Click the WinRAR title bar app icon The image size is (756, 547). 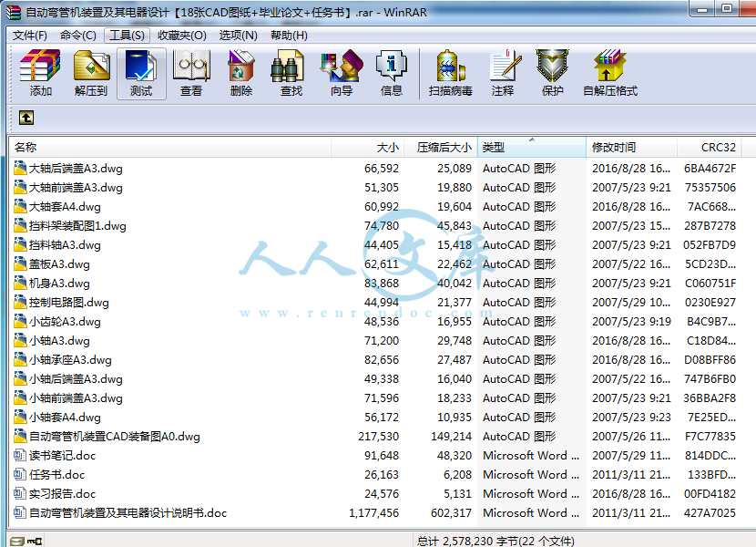click(13, 12)
